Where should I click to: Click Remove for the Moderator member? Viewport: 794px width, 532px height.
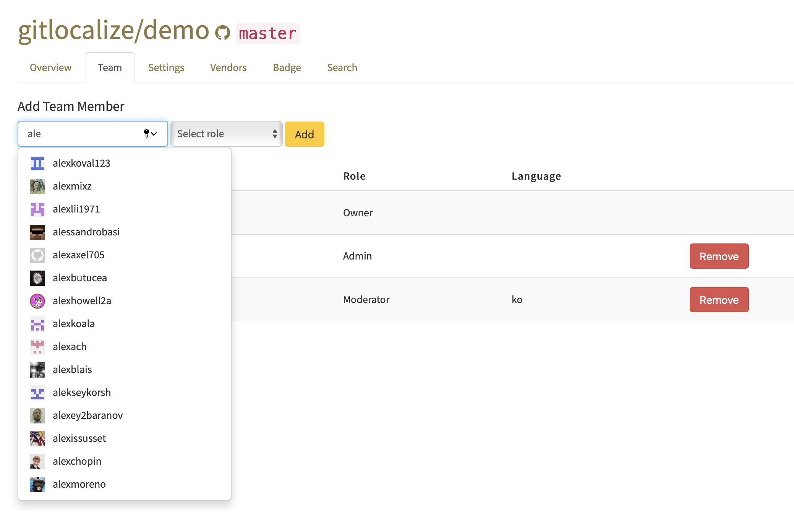[719, 299]
